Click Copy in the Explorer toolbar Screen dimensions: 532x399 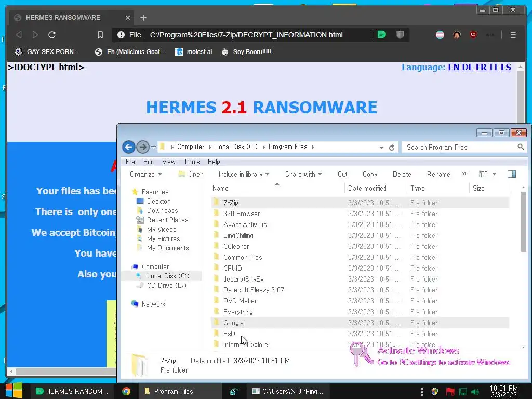point(370,174)
